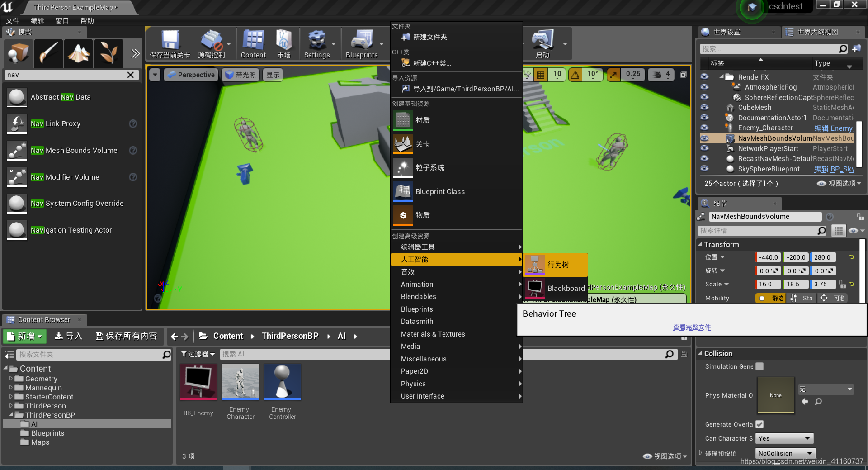Open the Nav Link Proxy help icon
Image resolution: width=868 pixels, height=470 pixels.
(x=133, y=123)
